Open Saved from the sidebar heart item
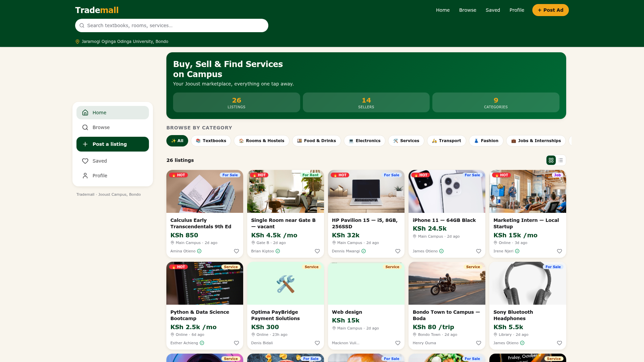The image size is (644, 362). pos(113,161)
